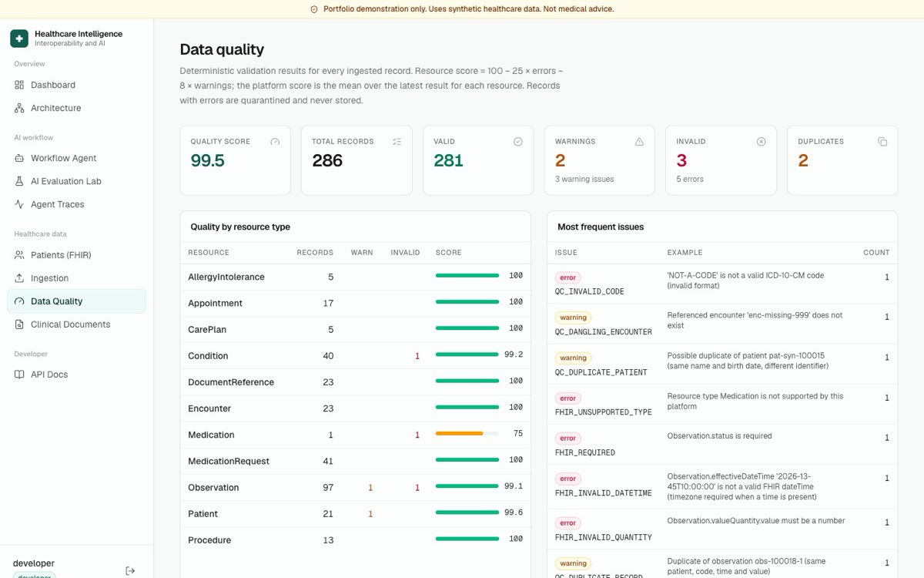Click the COUNT column header in issues table
Image resolution: width=924 pixels, height=578 pixels.
[x=876, y=252]
